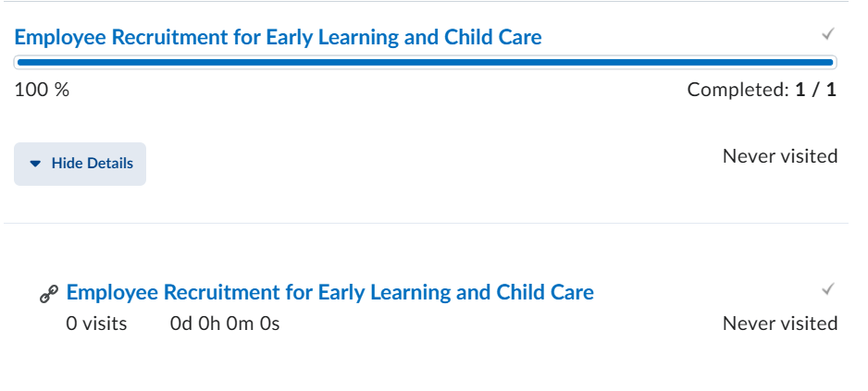Click the chain link icon beside topic title

tap(48, 294)
